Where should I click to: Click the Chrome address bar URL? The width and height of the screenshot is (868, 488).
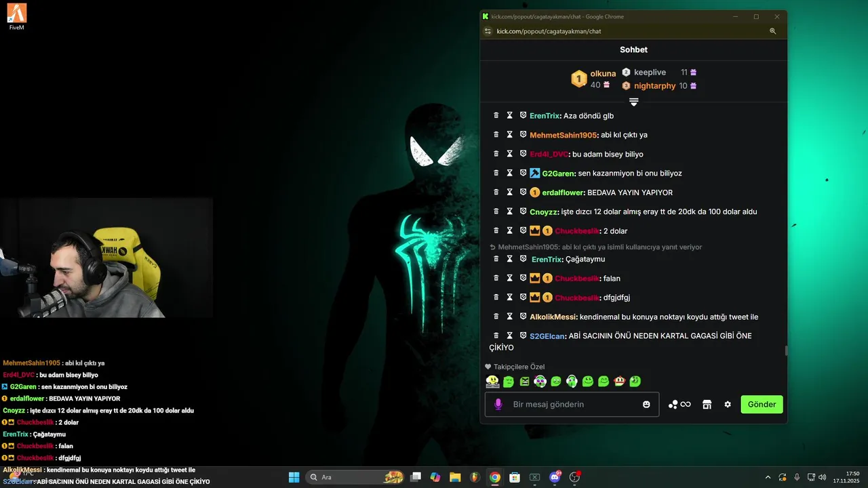click(549, 31)
